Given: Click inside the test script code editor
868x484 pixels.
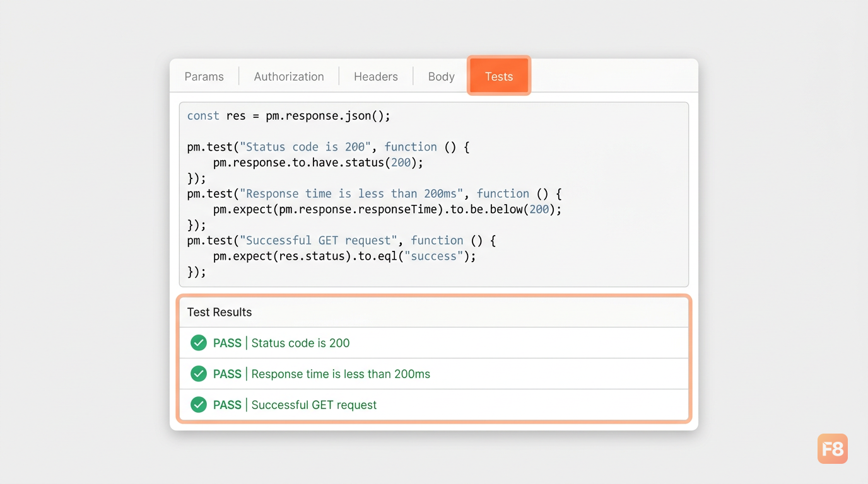Looking at the screenshot, I should (434, 194).
